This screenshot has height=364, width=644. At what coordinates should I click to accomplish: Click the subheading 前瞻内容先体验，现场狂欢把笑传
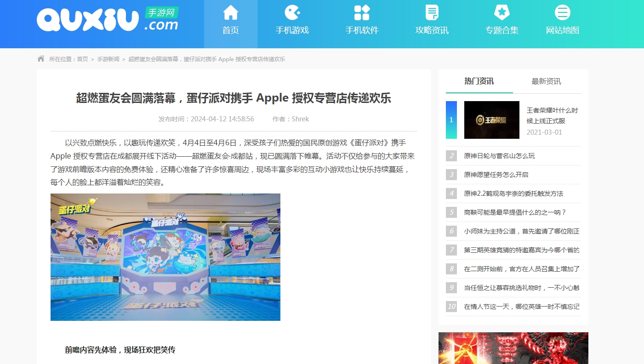[x=120, y=350]
